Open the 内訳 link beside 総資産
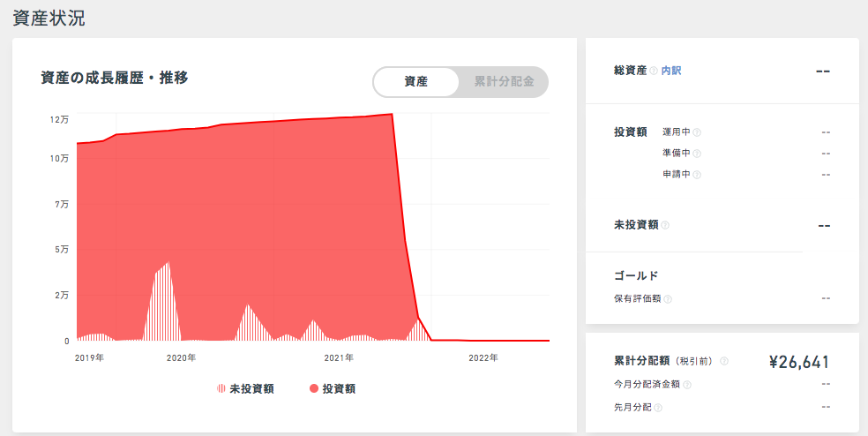 tap(671, 71)
